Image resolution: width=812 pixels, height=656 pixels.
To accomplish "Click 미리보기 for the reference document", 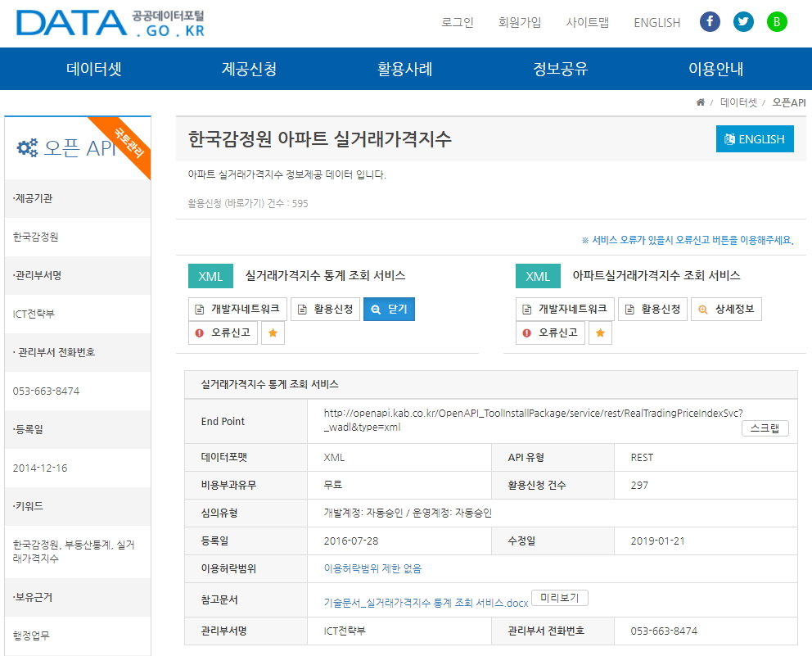I will click(x=560, y=598).
